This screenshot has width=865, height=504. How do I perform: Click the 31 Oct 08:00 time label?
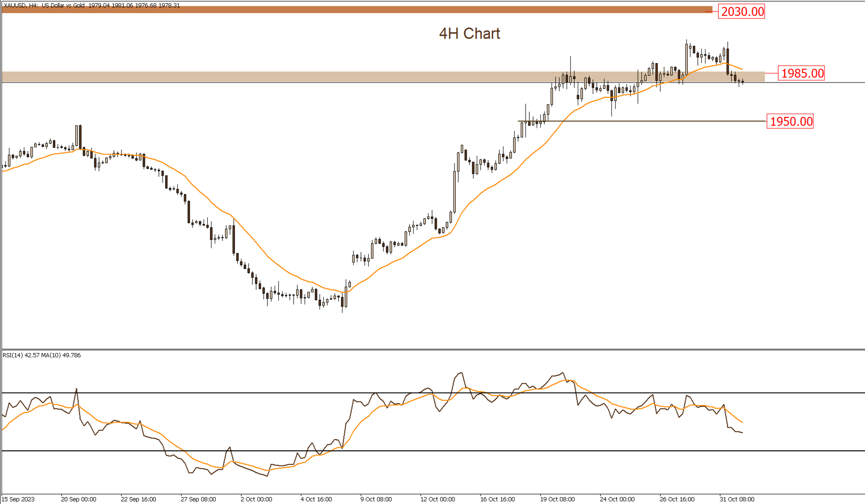pyautogui.click(x=737, y=499)
